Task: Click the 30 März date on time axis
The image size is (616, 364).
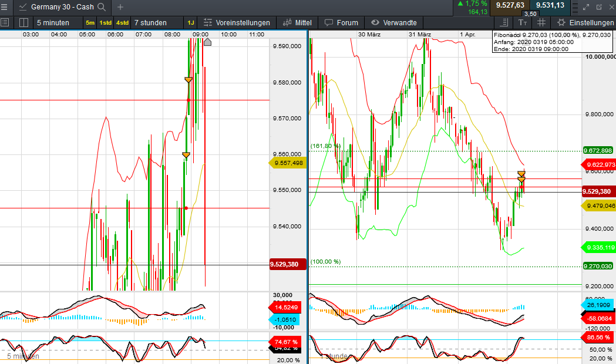Action: pos(369,35)
